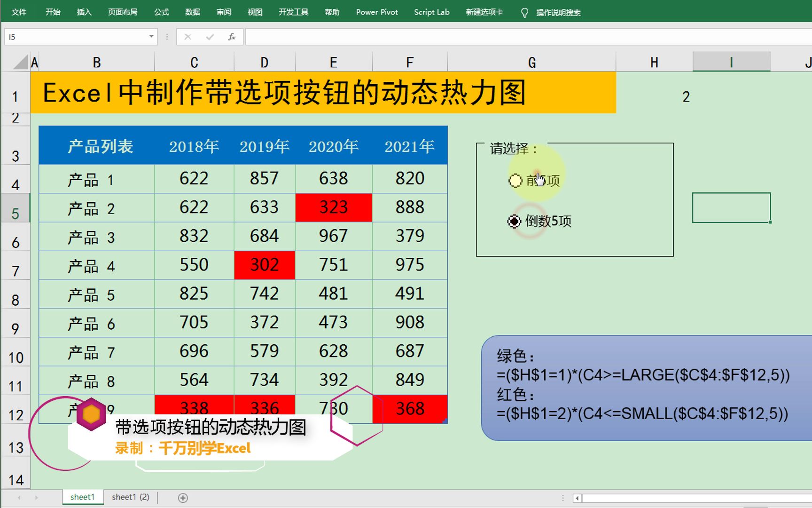
Task: Select column I header
Action: 731,62
